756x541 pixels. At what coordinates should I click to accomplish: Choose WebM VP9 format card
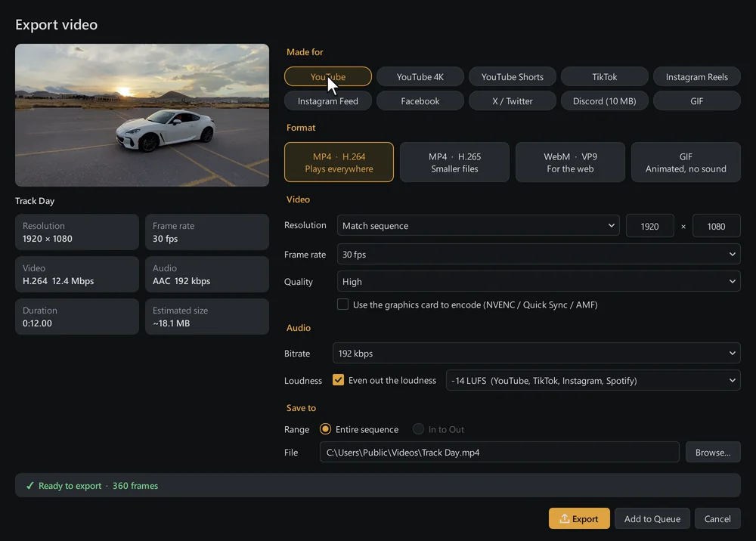point(570,162)
